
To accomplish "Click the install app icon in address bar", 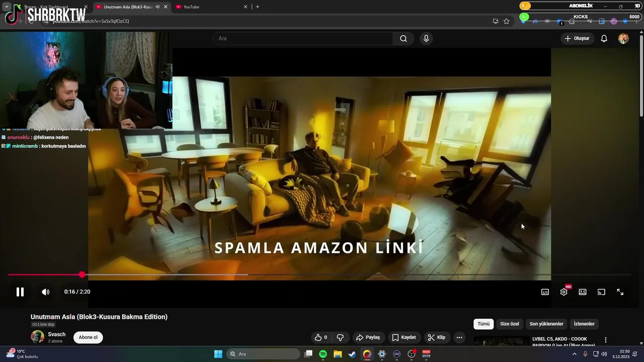I will pyautogui.click(x=496, y=21).
